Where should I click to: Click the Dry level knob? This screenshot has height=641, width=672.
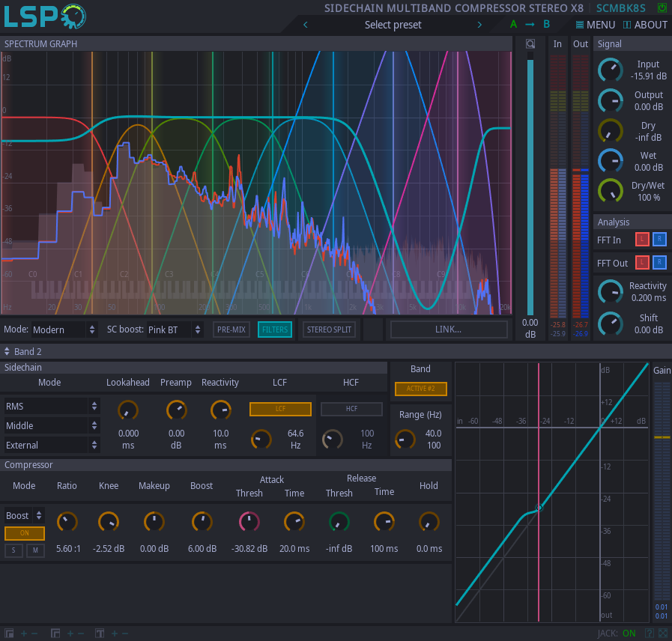tap(611, 131)
